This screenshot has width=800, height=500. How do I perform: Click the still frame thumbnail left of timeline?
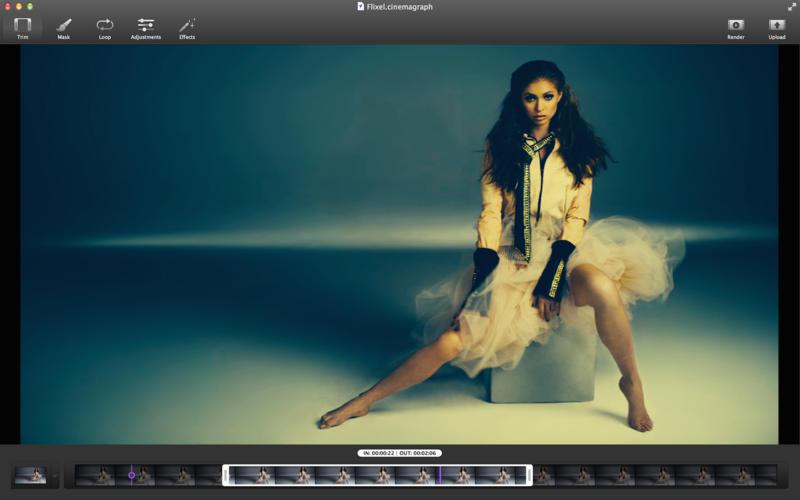tap(30, 475)
